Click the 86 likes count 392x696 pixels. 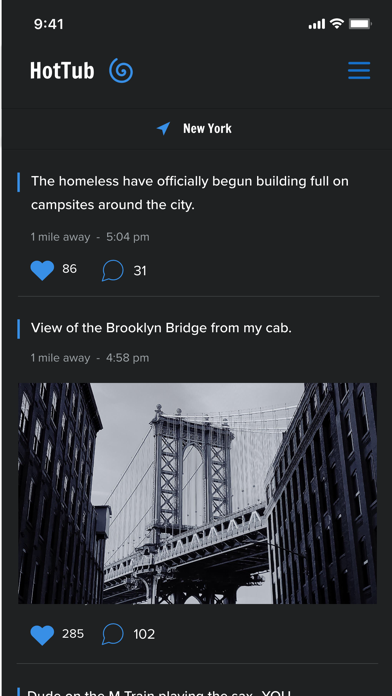click(x=69, y=269)
